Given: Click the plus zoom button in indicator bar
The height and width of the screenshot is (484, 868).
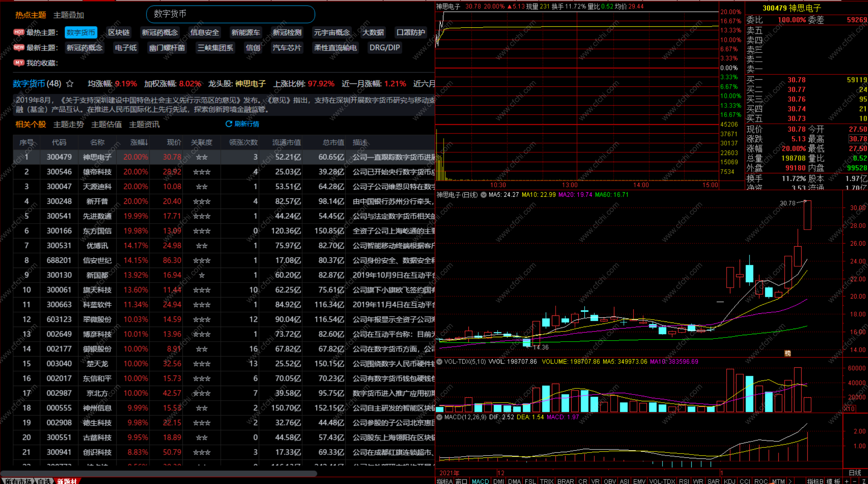Looking at the screenshot, I should [x=847, y=481].
